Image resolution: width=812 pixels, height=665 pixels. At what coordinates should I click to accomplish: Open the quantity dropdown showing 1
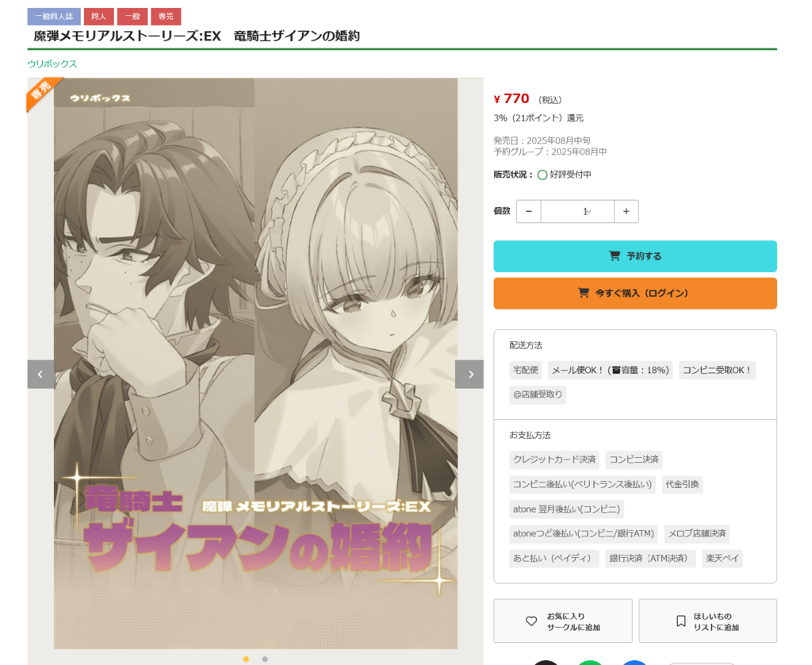tap(577, 211)
